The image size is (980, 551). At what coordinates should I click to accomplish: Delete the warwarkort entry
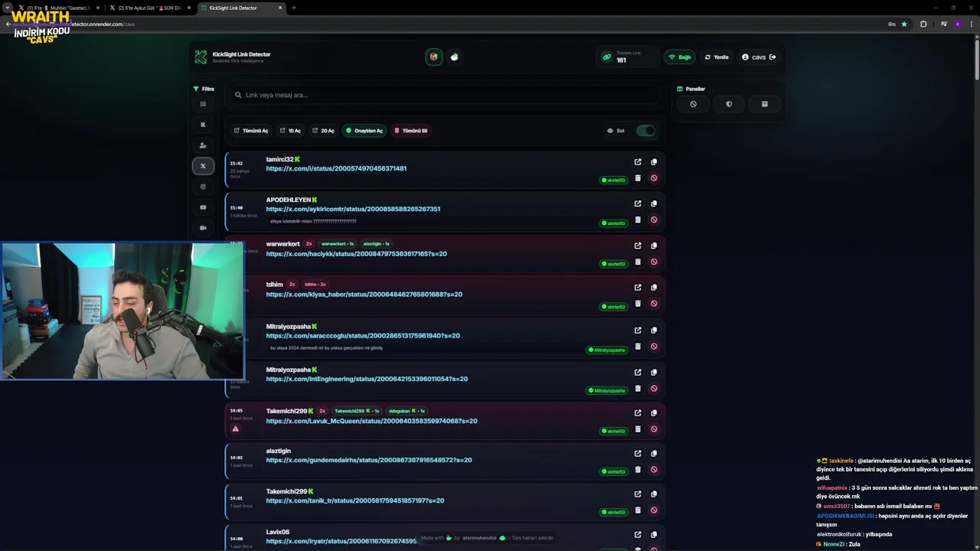pyautogui.click(x=638, y=262)
